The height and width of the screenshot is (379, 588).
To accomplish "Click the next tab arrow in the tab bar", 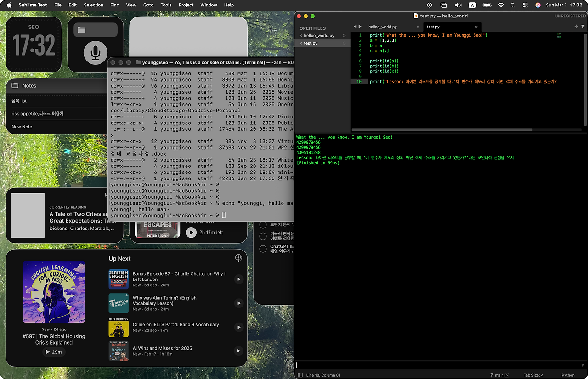I will coord(360,27).
